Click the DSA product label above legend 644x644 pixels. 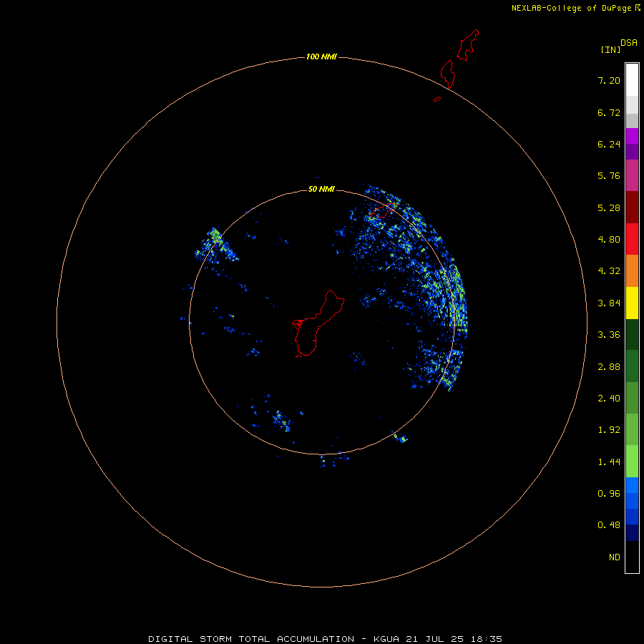coord(629,43)
